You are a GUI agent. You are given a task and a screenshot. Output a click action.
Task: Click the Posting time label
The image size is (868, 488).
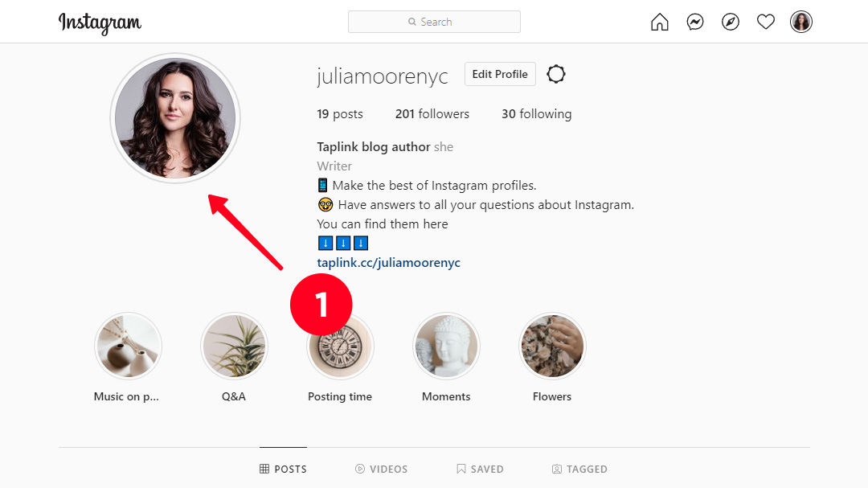340,396
